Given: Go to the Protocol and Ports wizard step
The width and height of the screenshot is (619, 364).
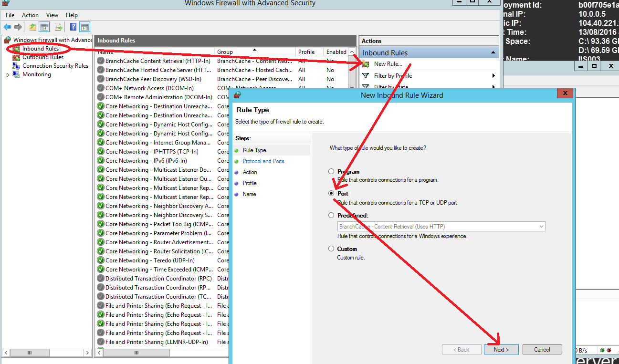Looking at the screenshot, I should tap(263, 161).
